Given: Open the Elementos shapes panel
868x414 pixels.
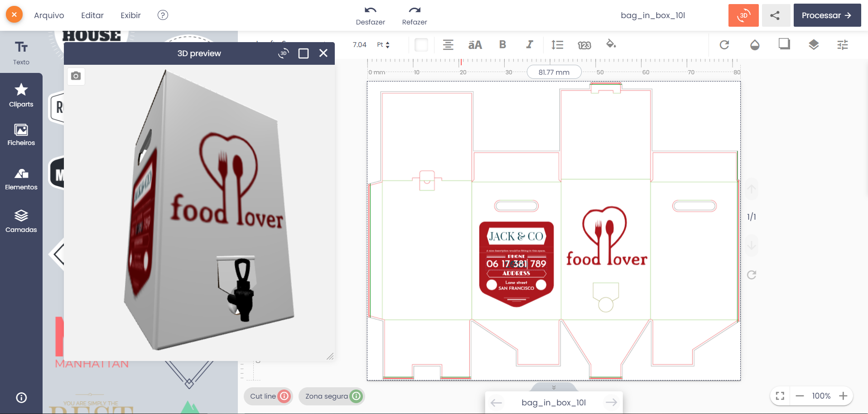Looking at the screenshot, I should (x=21, y=179).
